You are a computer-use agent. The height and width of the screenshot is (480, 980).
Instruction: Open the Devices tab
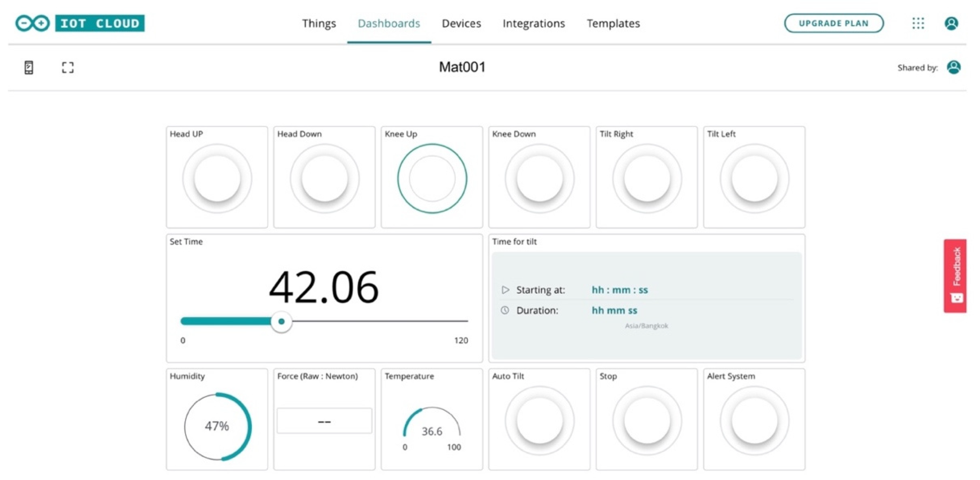click(461, 23)
